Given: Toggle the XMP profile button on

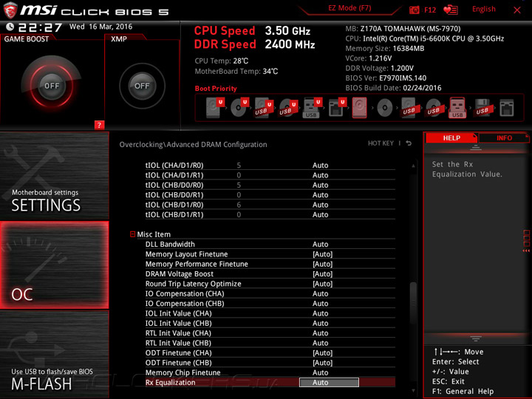Looking at the screenshot, I should click(142, 86).
